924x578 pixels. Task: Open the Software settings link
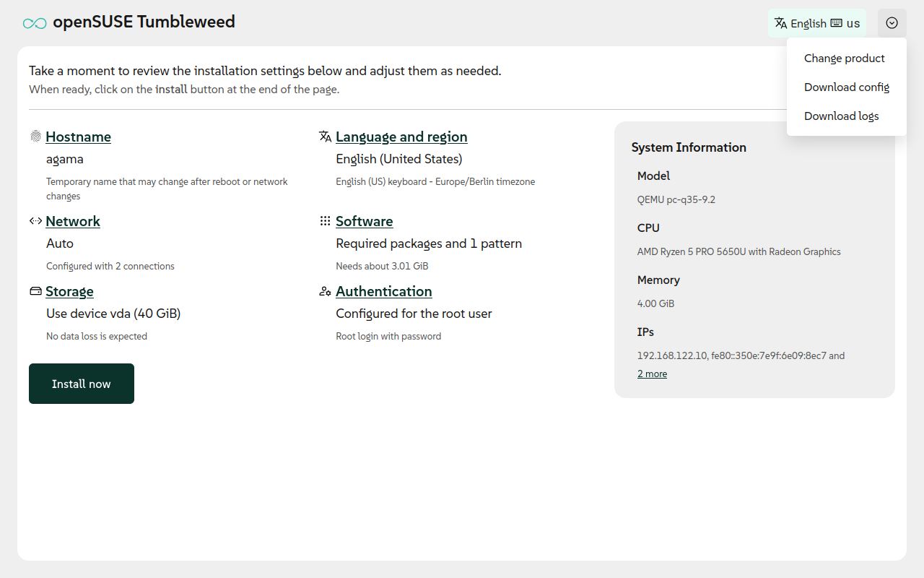coord(364,221)
